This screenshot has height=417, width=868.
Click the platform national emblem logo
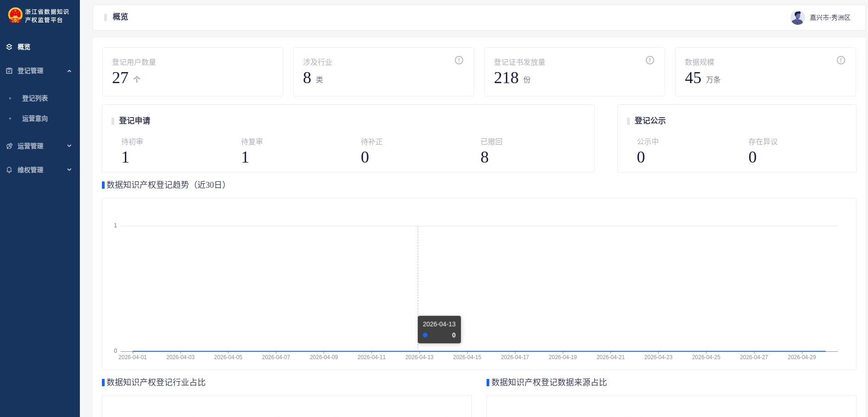15,15
